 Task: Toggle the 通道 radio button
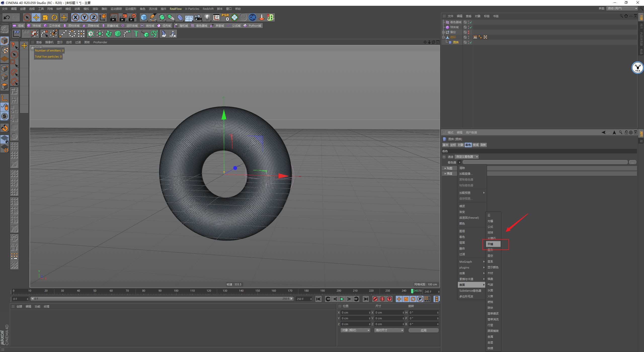pyautogui.click(x=444, y=157)
